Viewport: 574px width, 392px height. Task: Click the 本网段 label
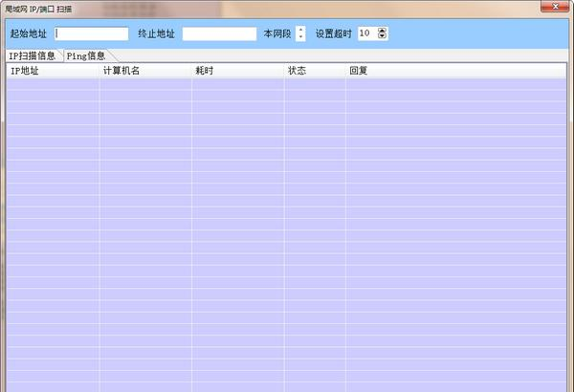[277, 33]
